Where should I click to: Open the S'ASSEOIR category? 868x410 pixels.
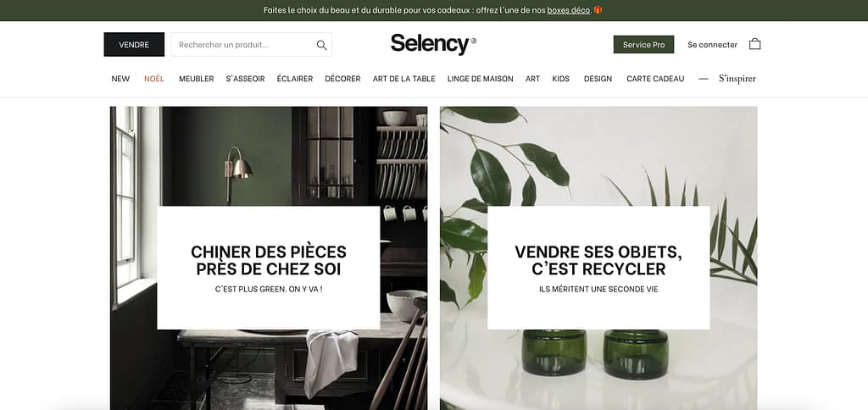pyautogui.click(x=245, y=79)
